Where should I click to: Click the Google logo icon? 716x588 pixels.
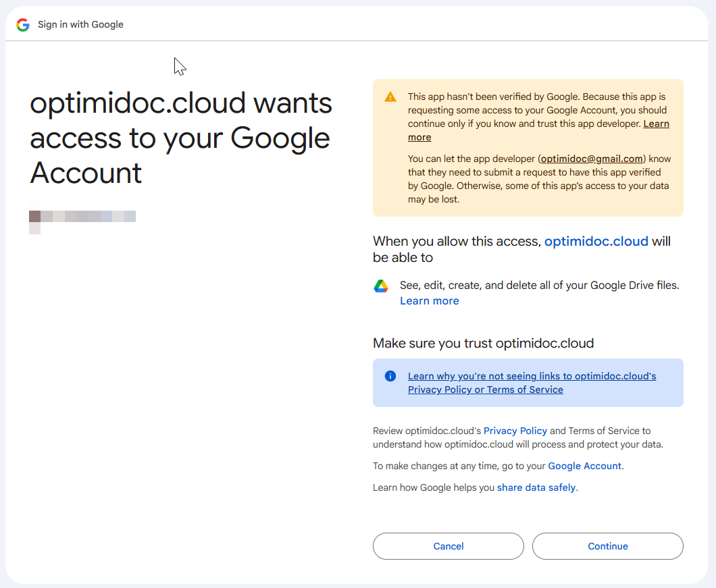point(23,25)
